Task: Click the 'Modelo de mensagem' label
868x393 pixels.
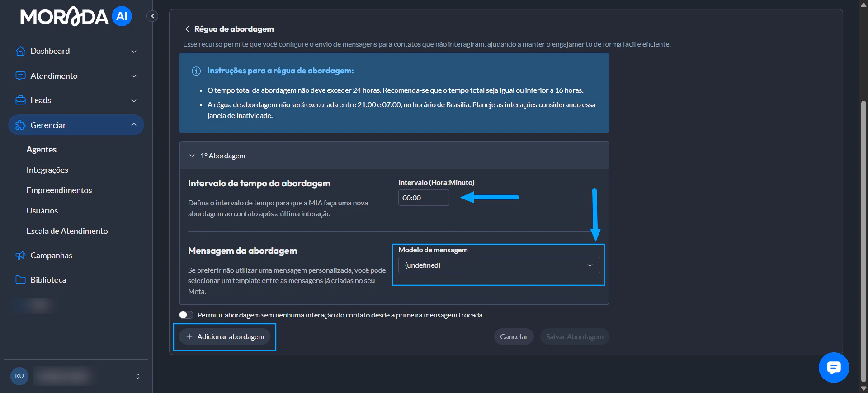Action: coord(433,250)
